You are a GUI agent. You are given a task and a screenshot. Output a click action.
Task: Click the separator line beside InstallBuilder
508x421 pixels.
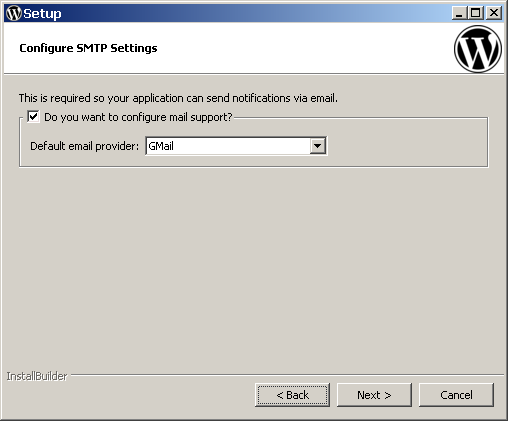pyautogui.click(x=287, y=375)
